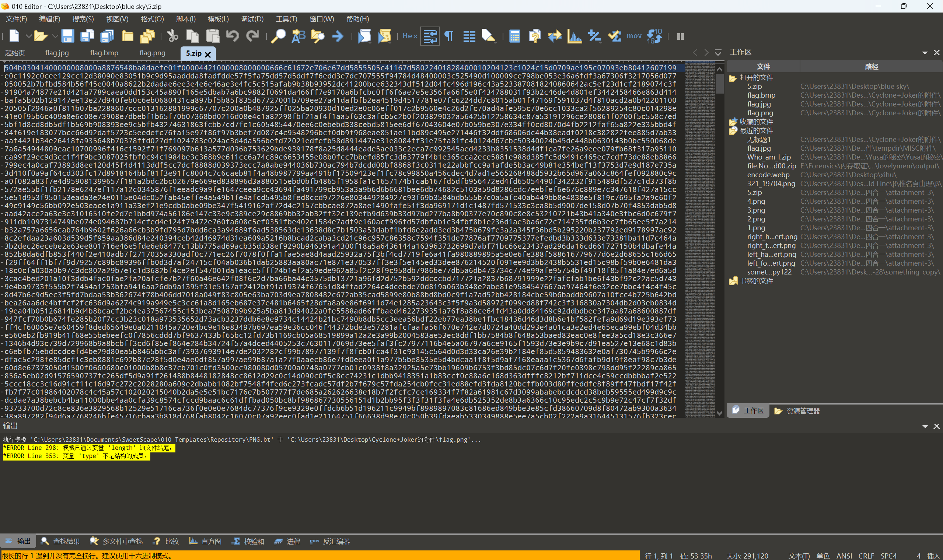
Task: Open the 起始页 tab
Action: pyautogui.click(x=15, y=53)
